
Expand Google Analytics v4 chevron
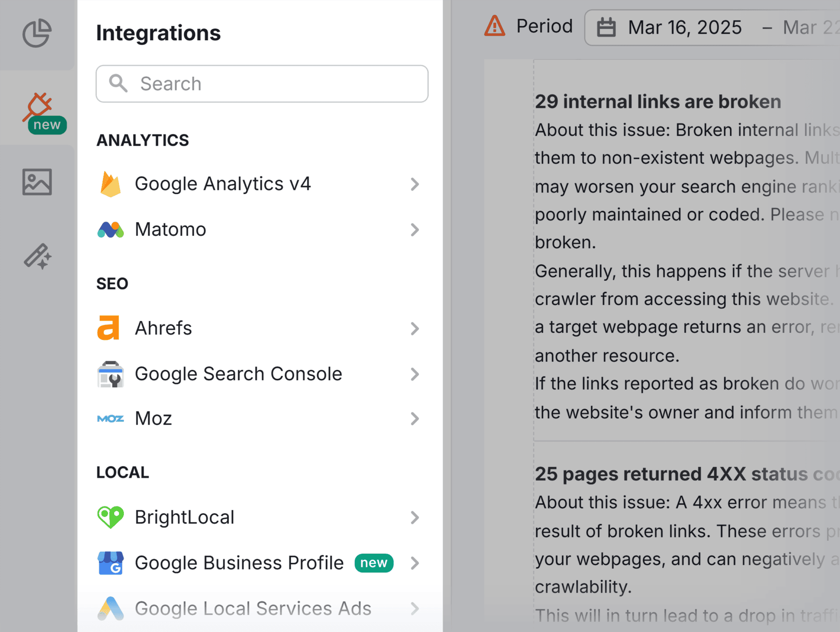[x=415, y=184]
